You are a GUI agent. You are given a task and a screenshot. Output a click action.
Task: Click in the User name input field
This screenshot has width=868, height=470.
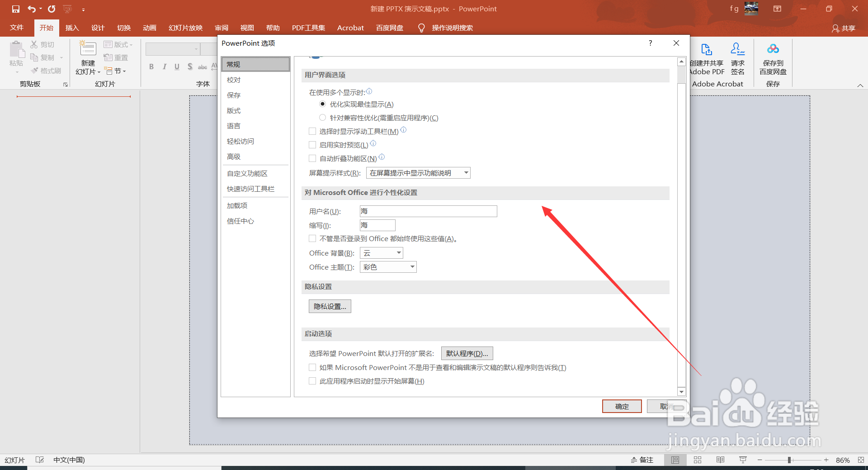tap(429, 211)
